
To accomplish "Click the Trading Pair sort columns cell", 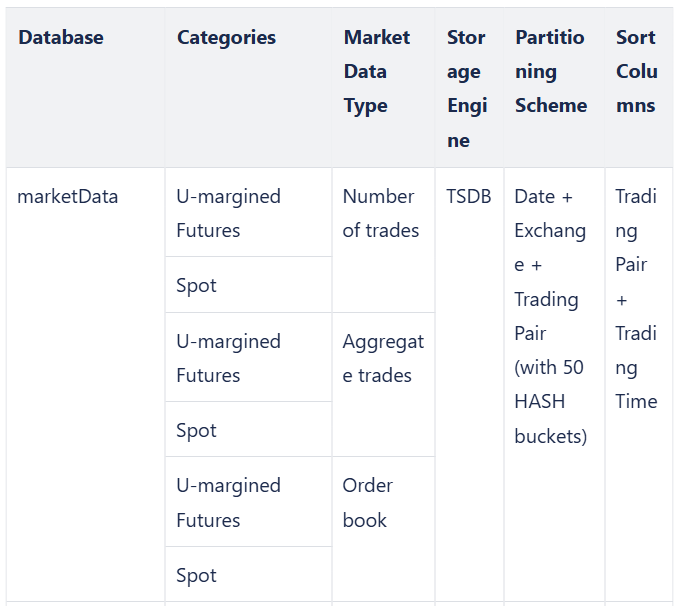I will (636, 299).
